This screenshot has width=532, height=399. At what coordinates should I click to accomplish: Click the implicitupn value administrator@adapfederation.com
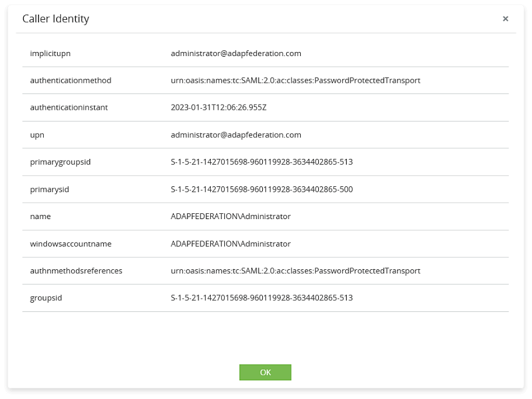(236, 53)
